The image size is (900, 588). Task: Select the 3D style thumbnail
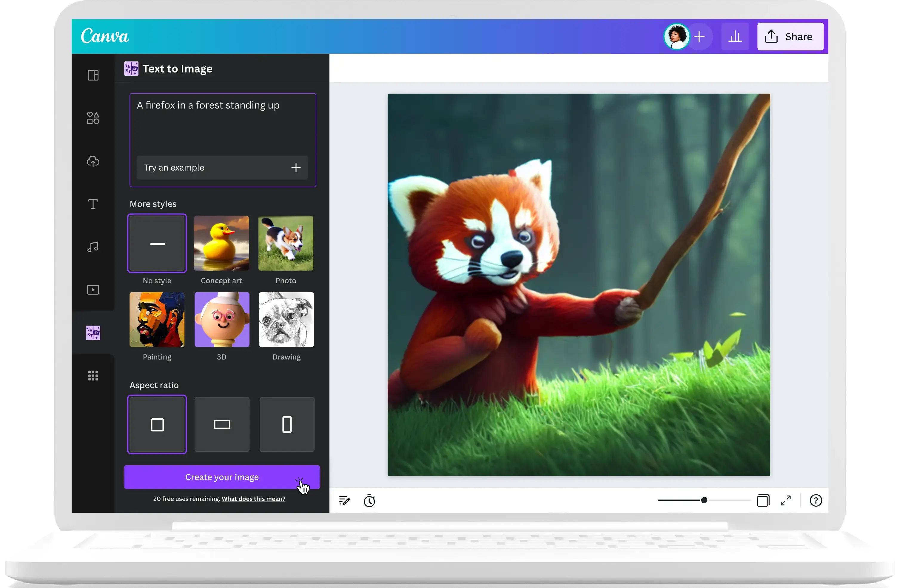(x=222, y=320)
